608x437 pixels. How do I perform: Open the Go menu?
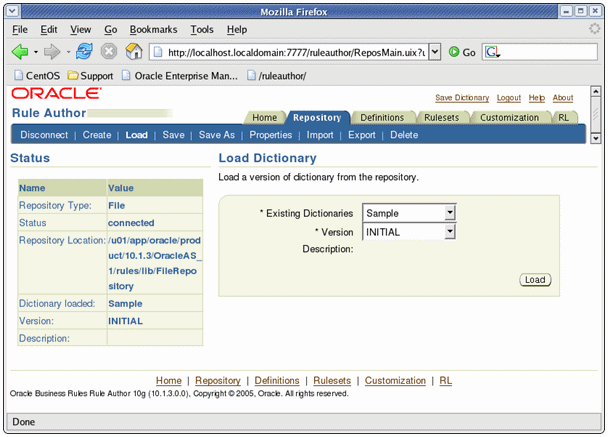click(x=111, y=29)
